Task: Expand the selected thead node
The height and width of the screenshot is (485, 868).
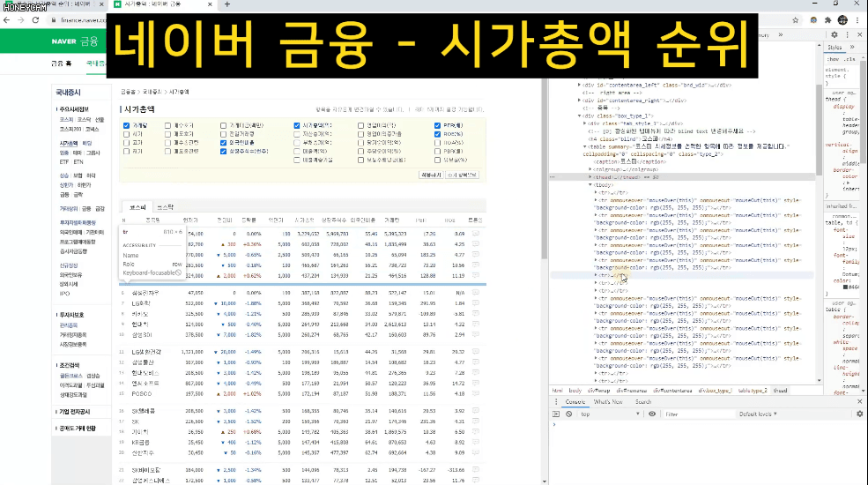Action: pyautogui.click(x=590, y=177)
